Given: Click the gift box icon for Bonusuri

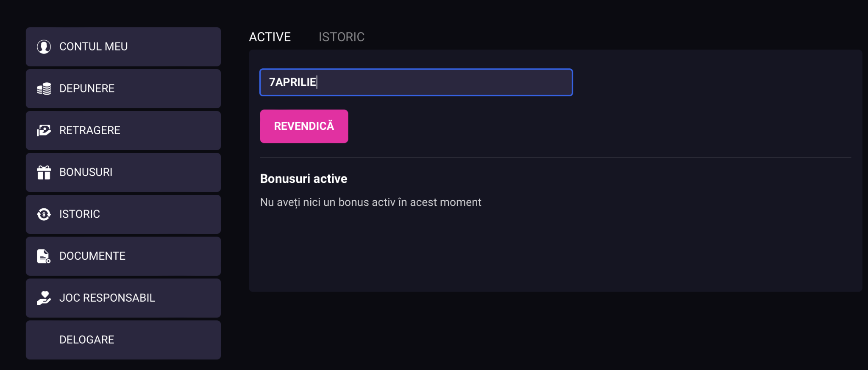Looking at the screenshot, I should 44,172.
